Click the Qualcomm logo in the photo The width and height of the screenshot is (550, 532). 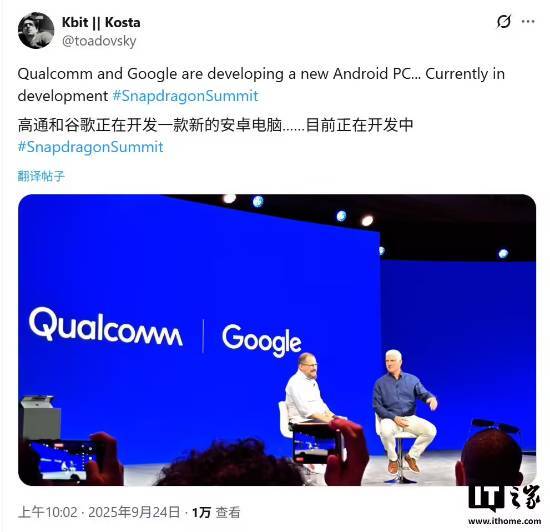pos(105,326)
